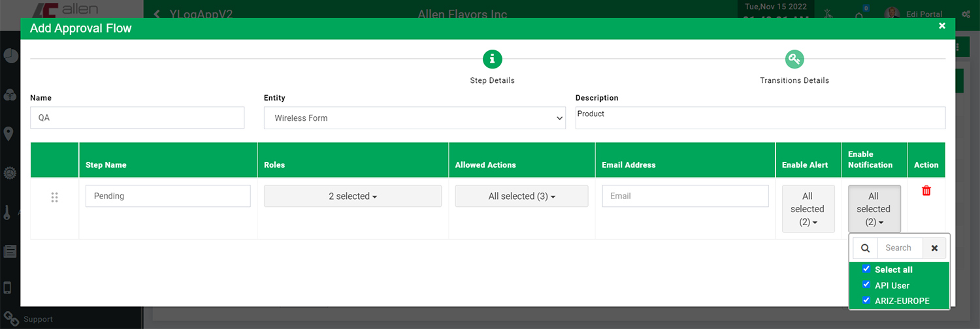Click the Step Name Pending field
Image resolution: width=980 pixels, height=329 pixels.
(168, 196)
